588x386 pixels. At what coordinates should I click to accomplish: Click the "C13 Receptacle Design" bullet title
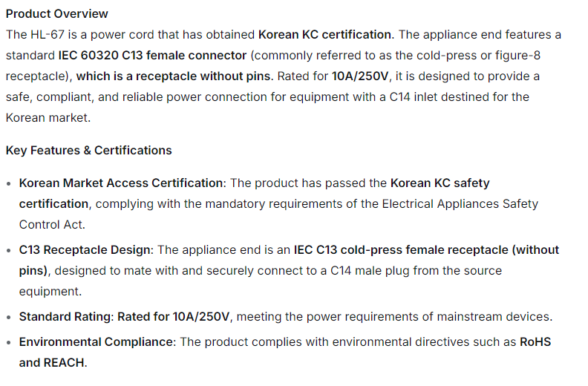(85, 249)
